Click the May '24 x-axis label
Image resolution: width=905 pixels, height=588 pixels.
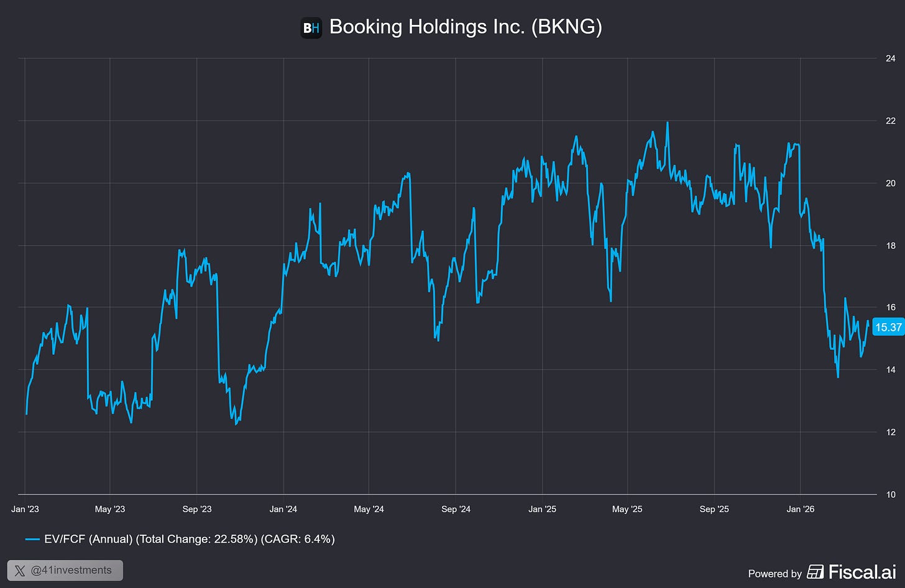coord(369,509)
